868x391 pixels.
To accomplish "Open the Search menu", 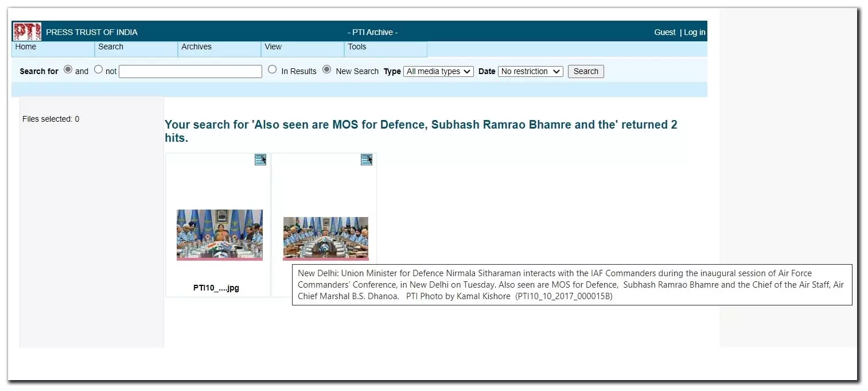I will (x=136, y=49).
